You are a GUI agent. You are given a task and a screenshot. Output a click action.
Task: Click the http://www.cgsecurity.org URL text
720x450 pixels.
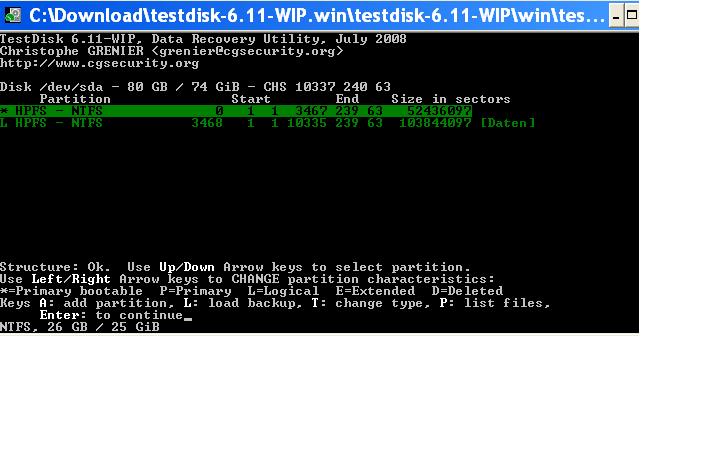[x=99, y=63]
